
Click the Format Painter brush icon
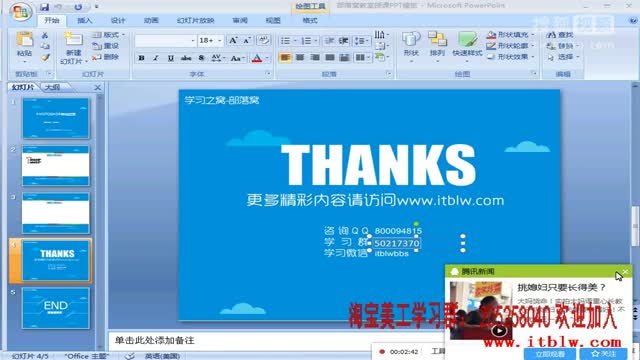pyautogui.click(x=45, y=58)
